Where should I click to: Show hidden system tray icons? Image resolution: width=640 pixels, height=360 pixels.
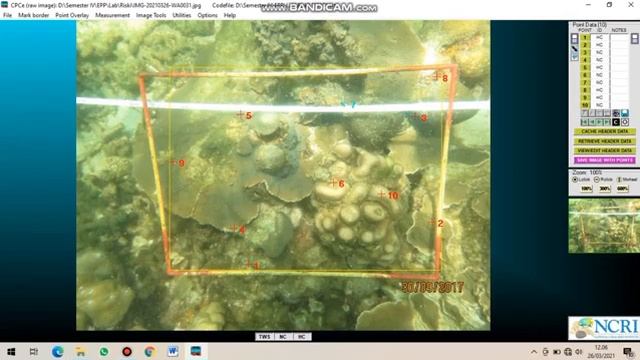click(x=534, y=352)
